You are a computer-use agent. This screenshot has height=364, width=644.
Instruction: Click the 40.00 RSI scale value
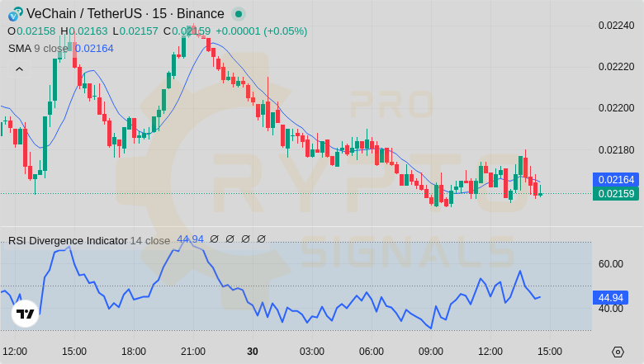coord(610,309)
